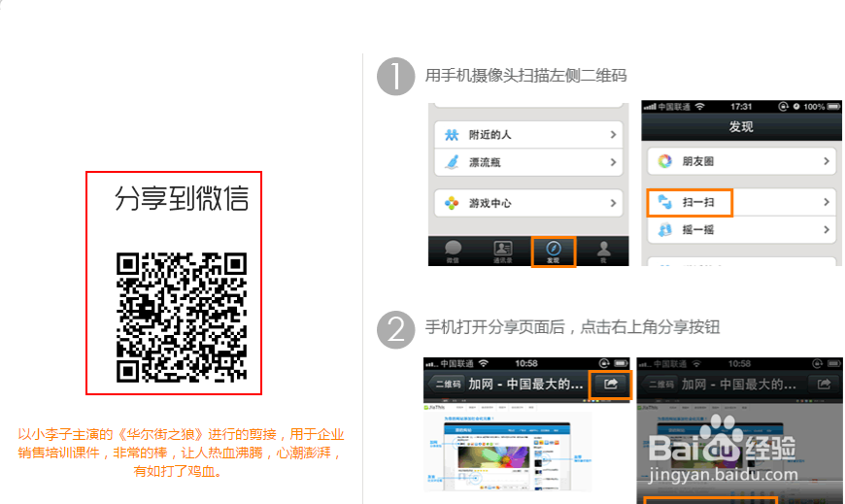Viewport: 845px width, 504px height.
Task: Select the 摇一摇 label
Action: (x=698, y=229)
